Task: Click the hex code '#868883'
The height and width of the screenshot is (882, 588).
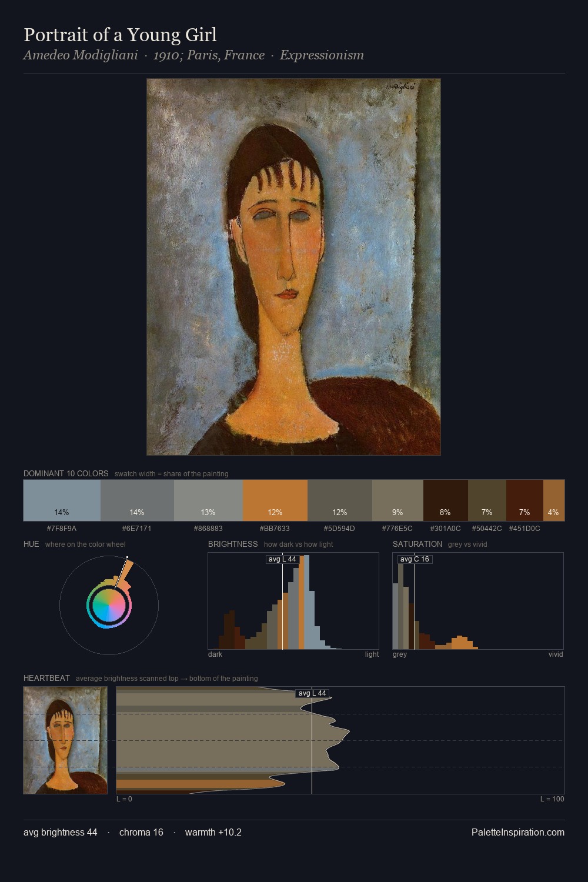Action: 208,529
